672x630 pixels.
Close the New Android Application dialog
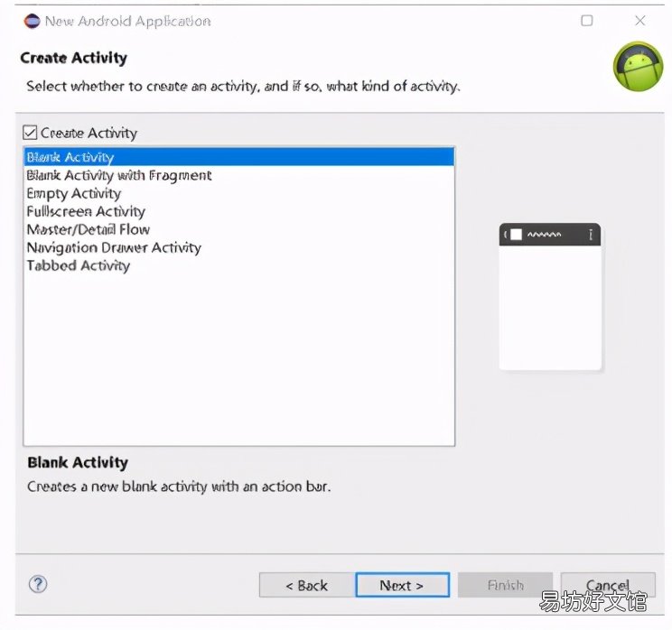pos(639,21)
